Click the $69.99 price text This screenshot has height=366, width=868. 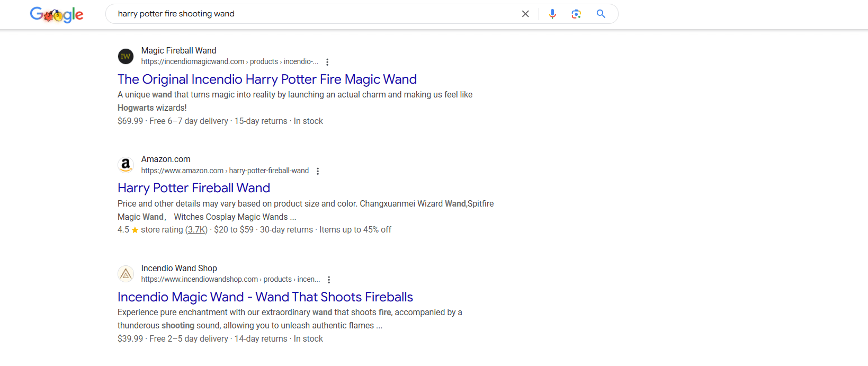(130, 121)
